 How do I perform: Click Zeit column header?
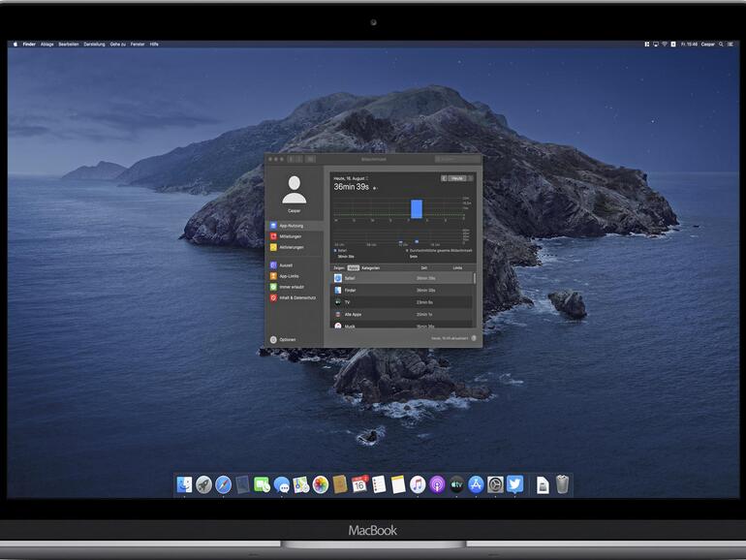(x=424, y=267)
